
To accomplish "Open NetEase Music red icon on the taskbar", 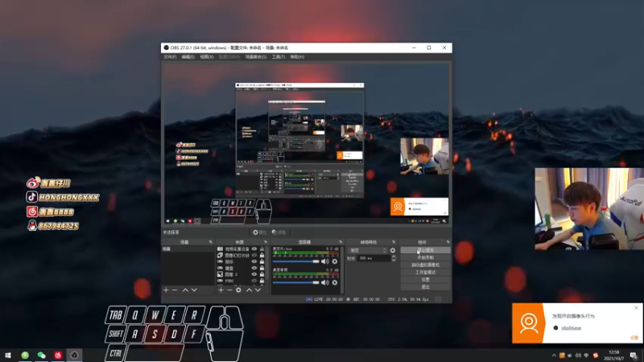I will (58, 355).
